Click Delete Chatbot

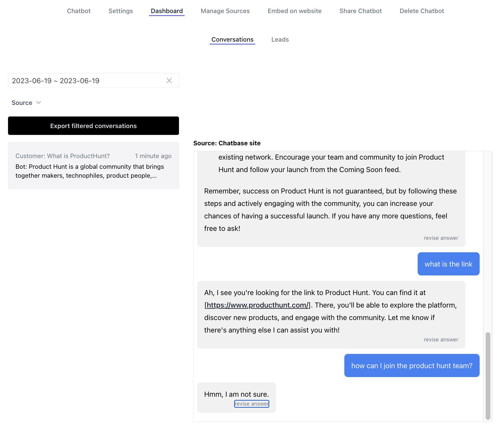421,11
